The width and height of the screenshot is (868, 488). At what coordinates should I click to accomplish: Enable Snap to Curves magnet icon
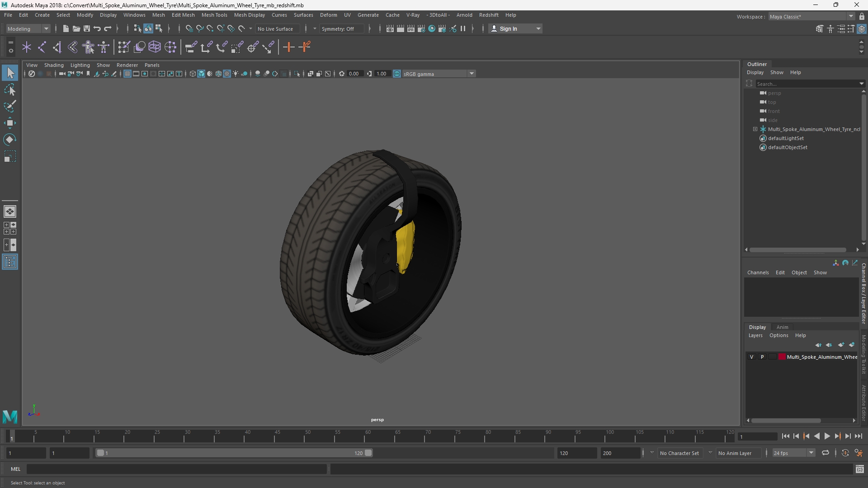pyautogui.click(x=199, y=28)
